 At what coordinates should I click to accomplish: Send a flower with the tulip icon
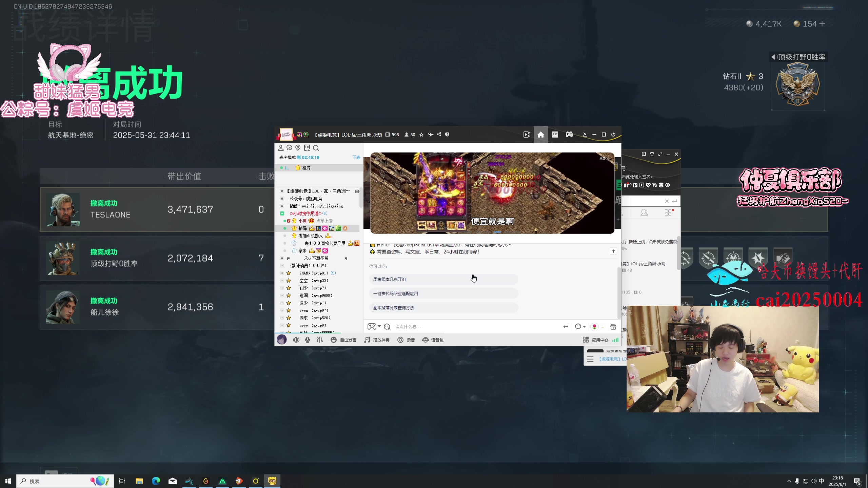point(594,327)
